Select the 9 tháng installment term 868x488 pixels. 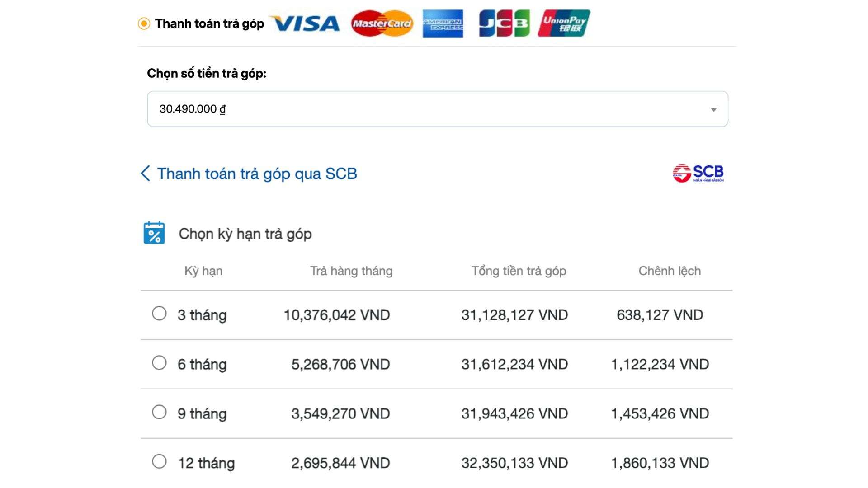(159, 412)
